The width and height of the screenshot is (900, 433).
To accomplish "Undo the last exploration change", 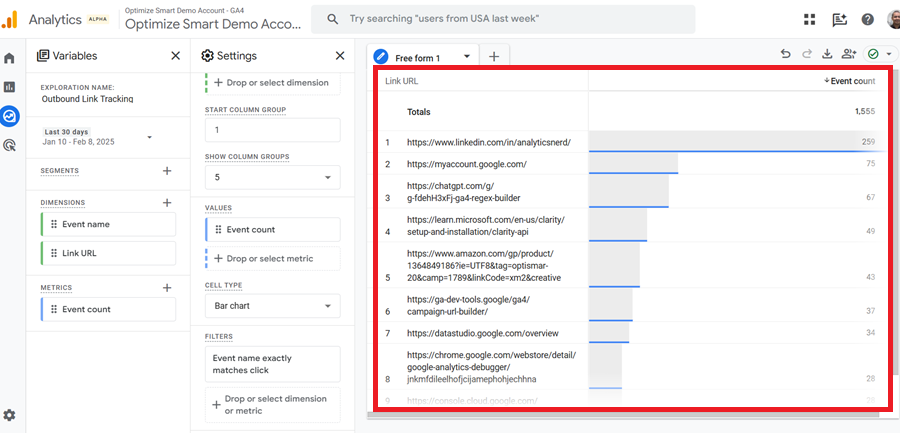I will tap(786, 54).
